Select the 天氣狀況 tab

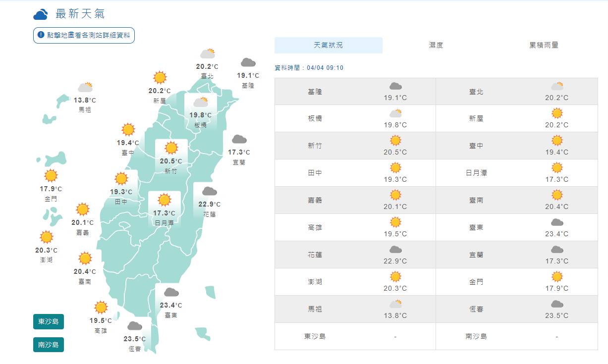pyautogui.click(x=328, y=45)
